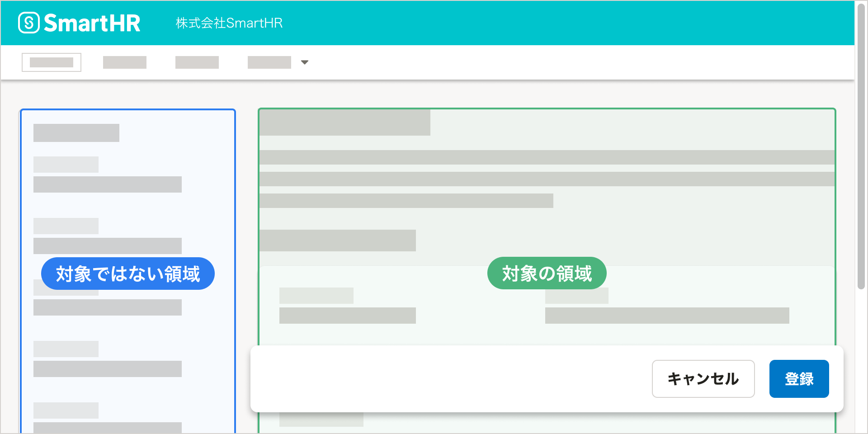Screen dimensions: 868x434
Task: Click the shorter third text line in green area
Action: point(406,201)
